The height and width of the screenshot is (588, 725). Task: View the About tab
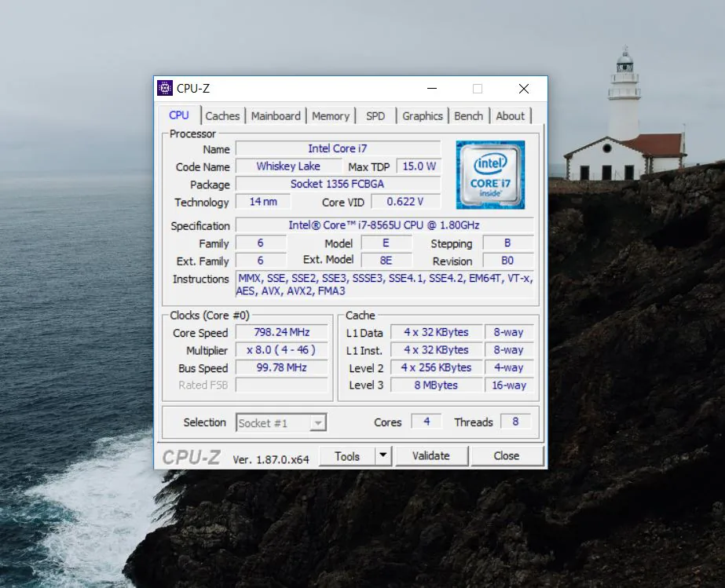point(511,116)
